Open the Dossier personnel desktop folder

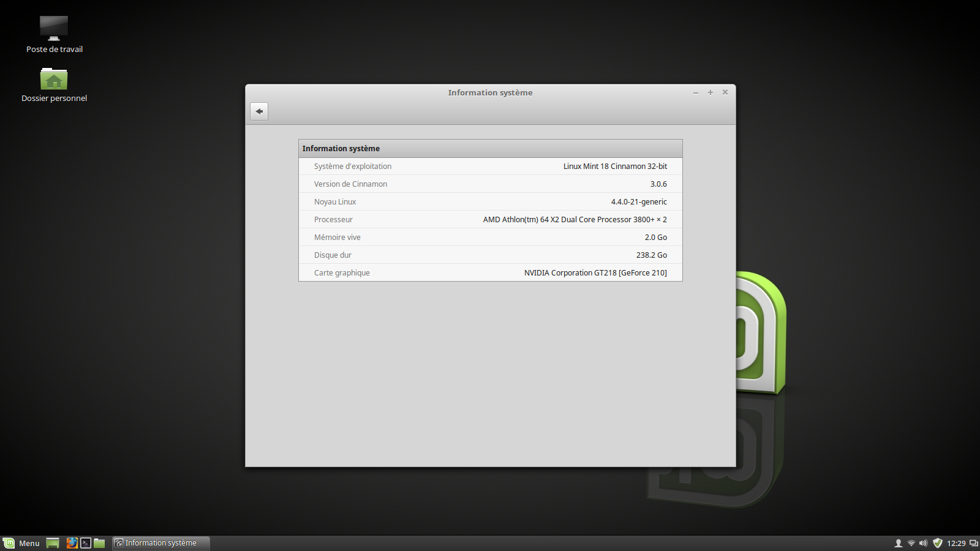(x=54, y=85)
